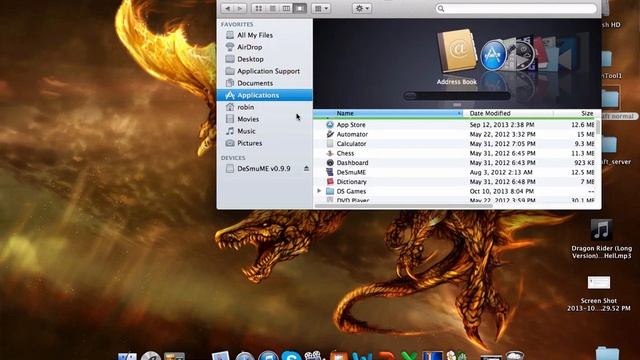Viewport: 640px width, 360px height.
Task: Go back in Finder history
Action: [227, 8]
